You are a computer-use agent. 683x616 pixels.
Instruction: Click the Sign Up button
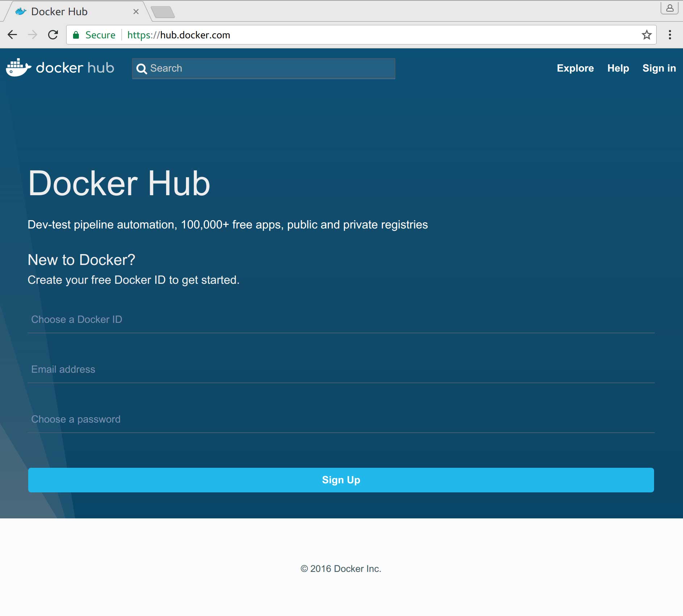tap(341, 480)
